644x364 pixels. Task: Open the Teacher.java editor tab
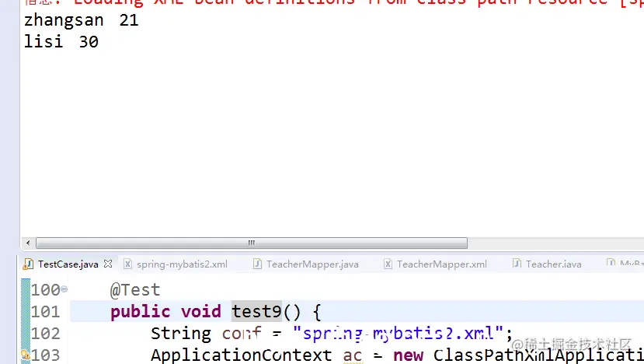point(553,264)
